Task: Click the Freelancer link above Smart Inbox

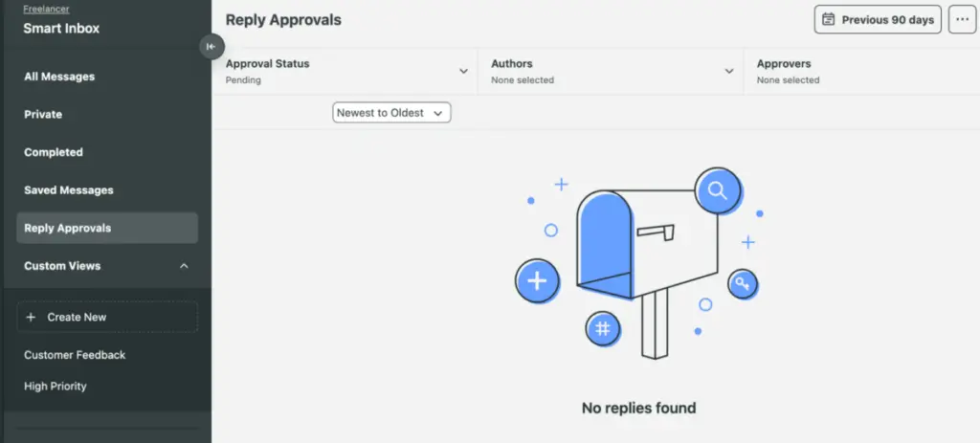Action: tap(46, 9)
